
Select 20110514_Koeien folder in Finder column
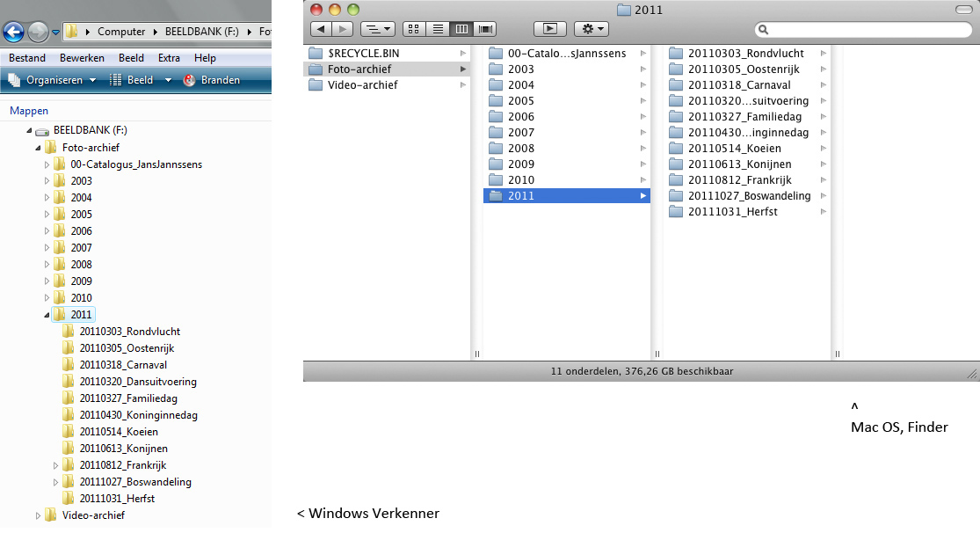[x=734, y=149]
